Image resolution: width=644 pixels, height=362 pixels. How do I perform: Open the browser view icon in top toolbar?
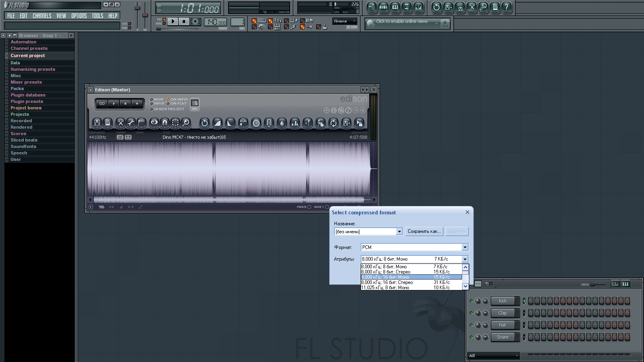click(407, 7)
